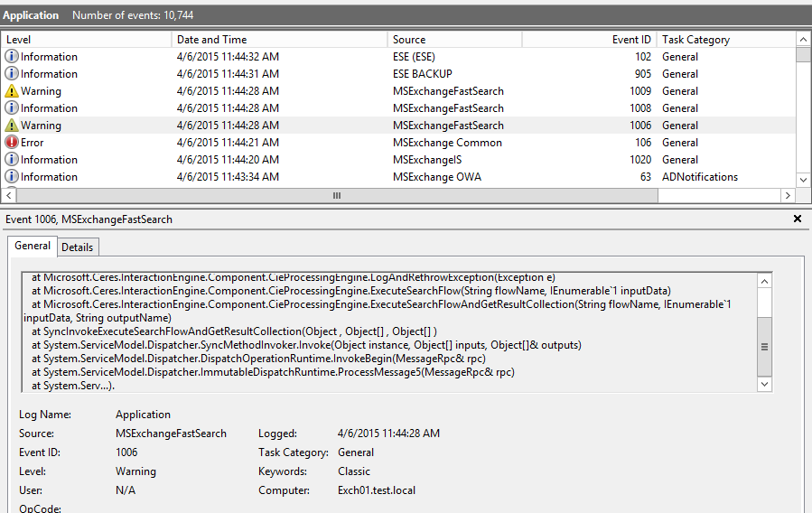Select the MSExchange Common error row

point(398,143)
